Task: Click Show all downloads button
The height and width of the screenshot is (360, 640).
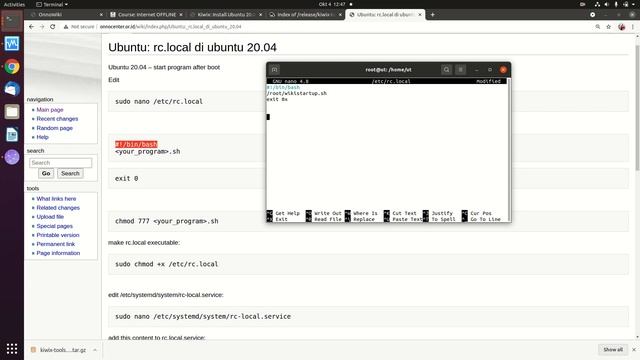Action: click(613, 350)
